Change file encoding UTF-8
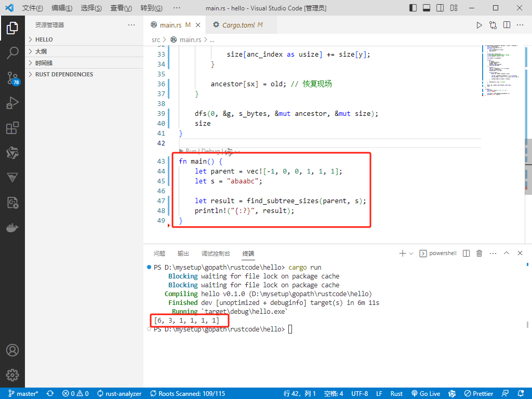This screenshot has height=399, width=532. point(360,394)
